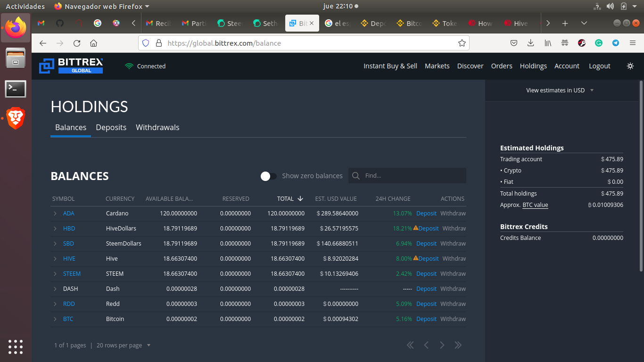644x362 pixels.
Task: Click the Telegram extension icon
Action: (616, 43)
